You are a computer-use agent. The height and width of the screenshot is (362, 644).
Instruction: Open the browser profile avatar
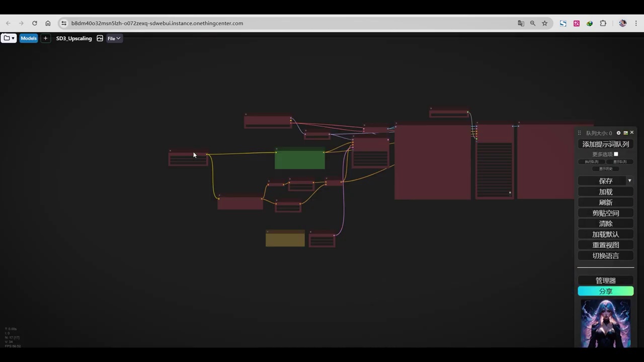(x=623, y=23)
